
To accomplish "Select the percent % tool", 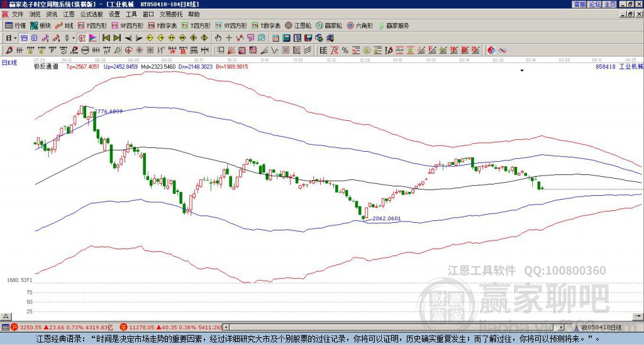I will [345, 50].
